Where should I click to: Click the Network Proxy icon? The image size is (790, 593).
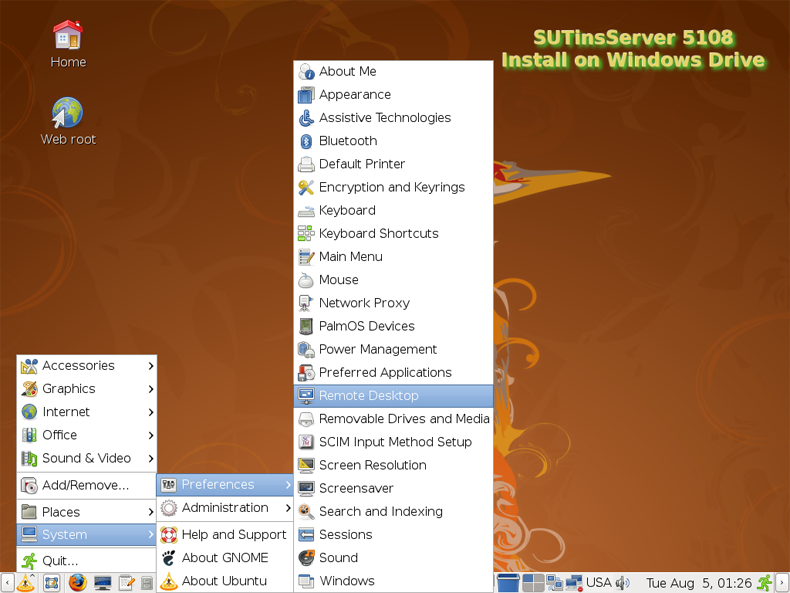[x=306, y=303]
